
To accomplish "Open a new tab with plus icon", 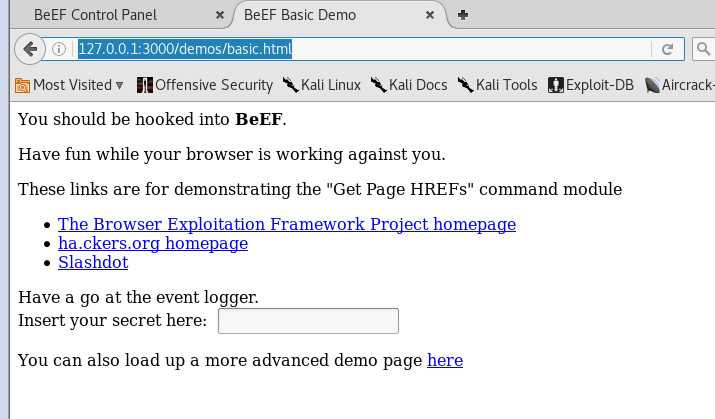I will tap(462, 15).
